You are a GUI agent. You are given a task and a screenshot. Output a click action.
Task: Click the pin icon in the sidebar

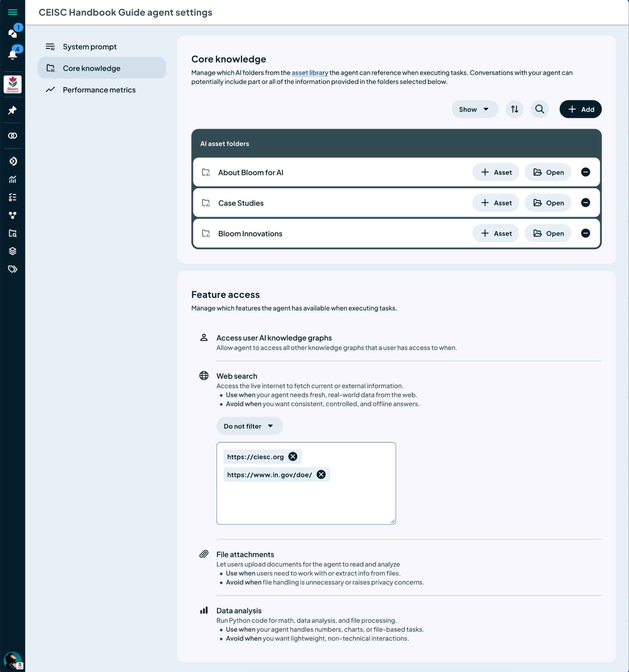[12, 110]
